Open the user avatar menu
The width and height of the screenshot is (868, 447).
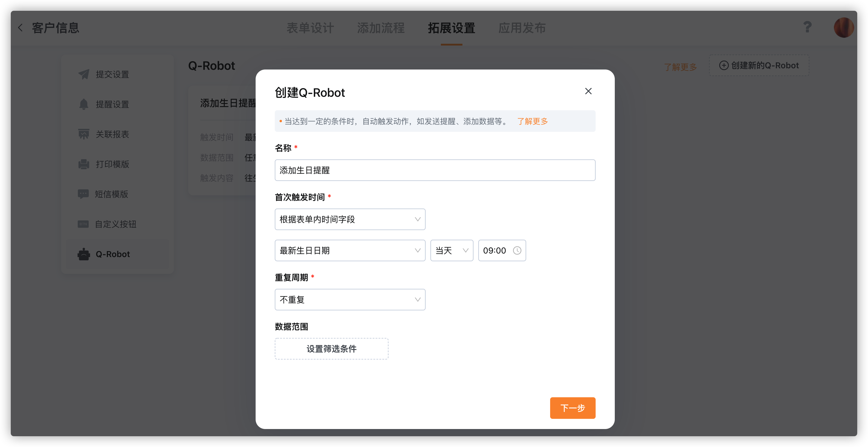(x=843, y=27)
